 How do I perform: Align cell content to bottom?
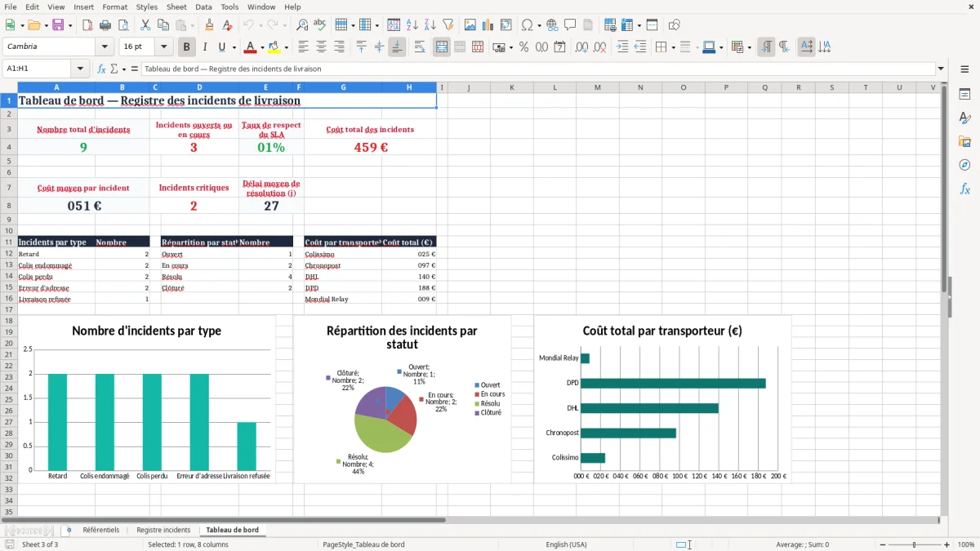point(397,47)
